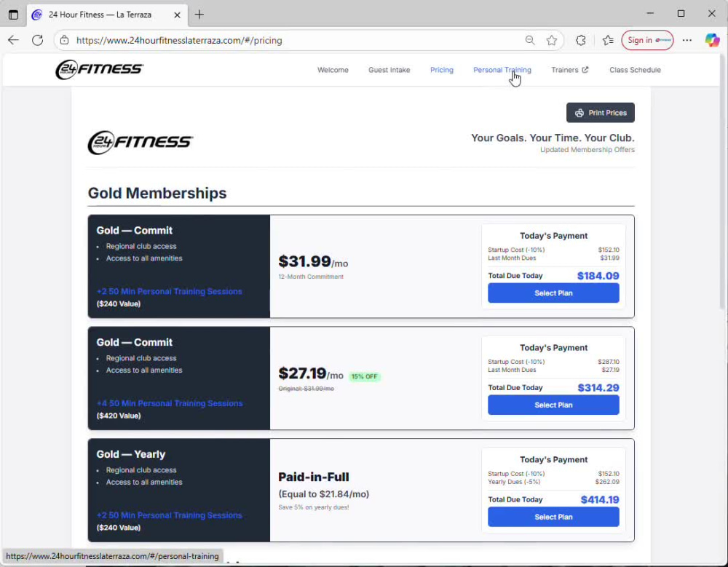Sign in to the browser profile
Viewport: 728px width, 567px height.
pyautogui.click(x=647, y=41)
